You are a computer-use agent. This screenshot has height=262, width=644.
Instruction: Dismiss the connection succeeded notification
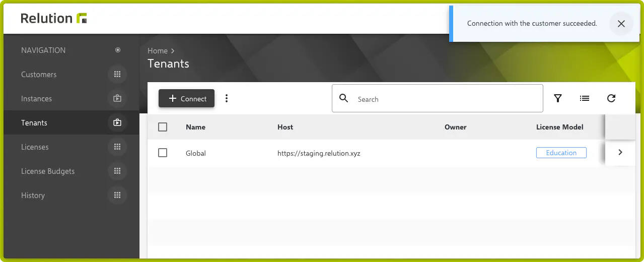click(x=621, y=24)
